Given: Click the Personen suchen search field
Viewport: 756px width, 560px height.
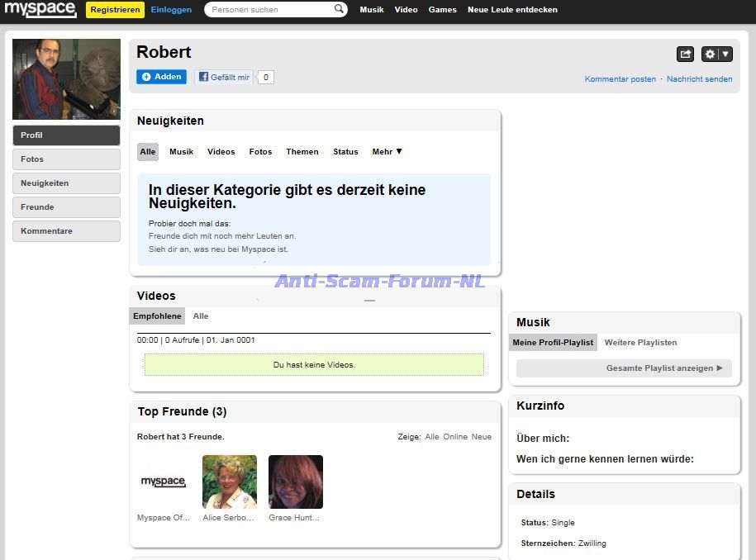Looking at the screenshot, I should point(269,10).
